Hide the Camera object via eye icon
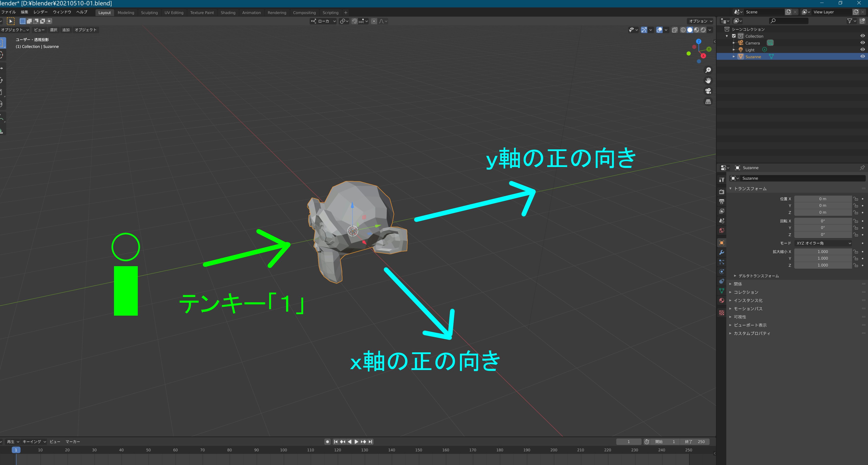The width and height of the screenshot is (868, 465). click(x=862, y=43)
